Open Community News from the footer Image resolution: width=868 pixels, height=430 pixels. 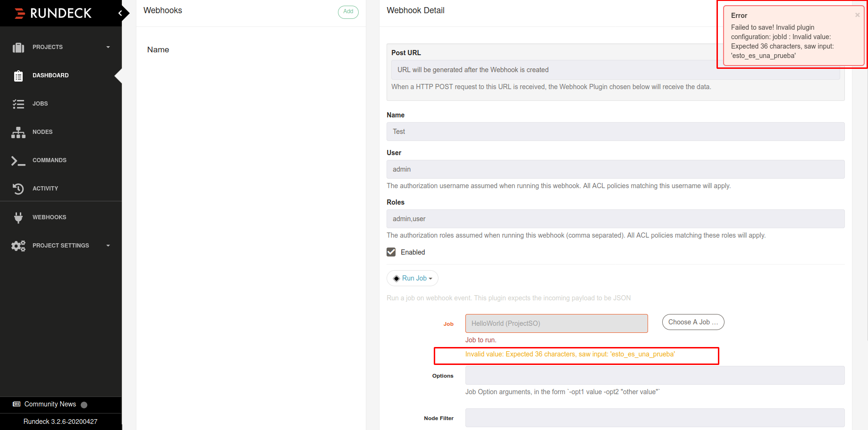[x=50, y=404]
